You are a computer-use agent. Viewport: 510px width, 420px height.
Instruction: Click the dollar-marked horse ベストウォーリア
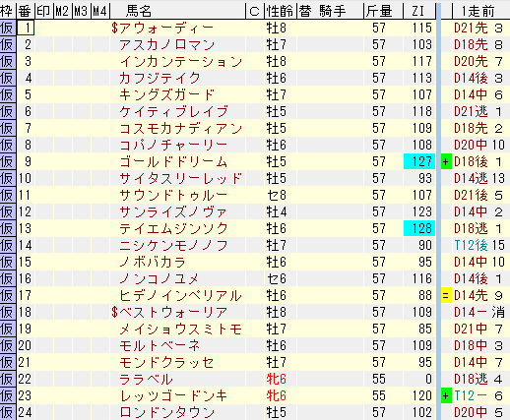tap(169, 312)
